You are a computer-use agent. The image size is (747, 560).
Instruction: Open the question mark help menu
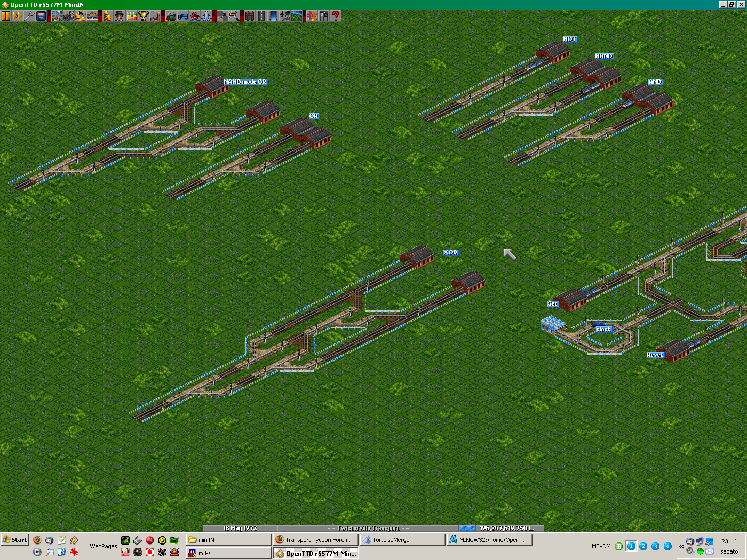point(336,16)
